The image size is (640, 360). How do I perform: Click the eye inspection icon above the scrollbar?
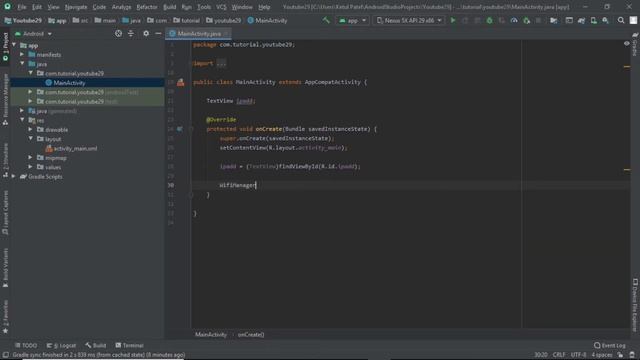(x=627, y=43)
